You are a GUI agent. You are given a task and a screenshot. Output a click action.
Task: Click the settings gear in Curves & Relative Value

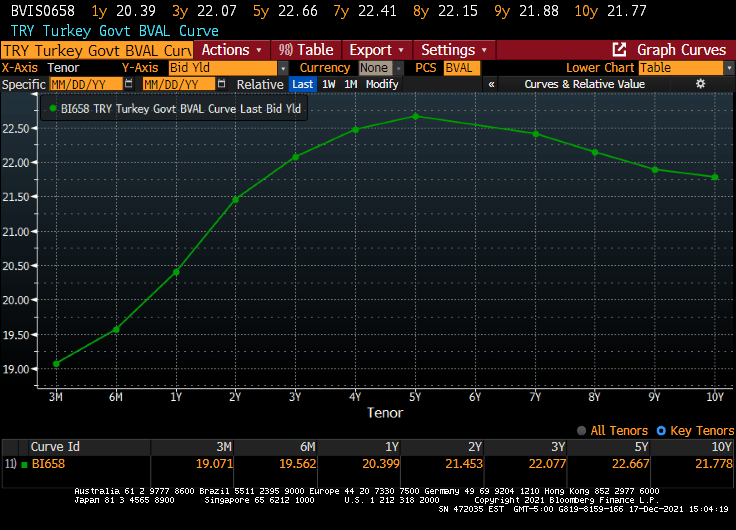(x=701, y=84)
